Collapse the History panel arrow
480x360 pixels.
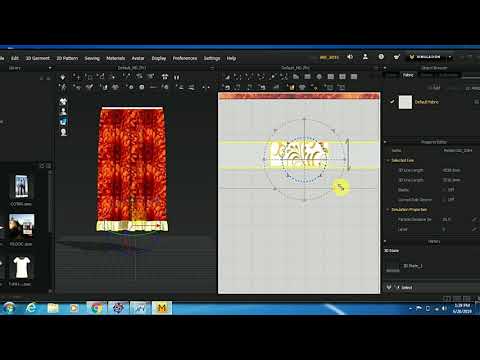(x=386, y=241)
